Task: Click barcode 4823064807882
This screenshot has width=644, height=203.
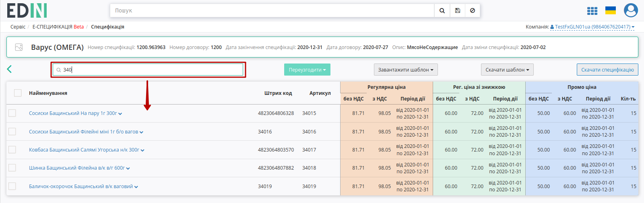Action: [x=276, y=168]
